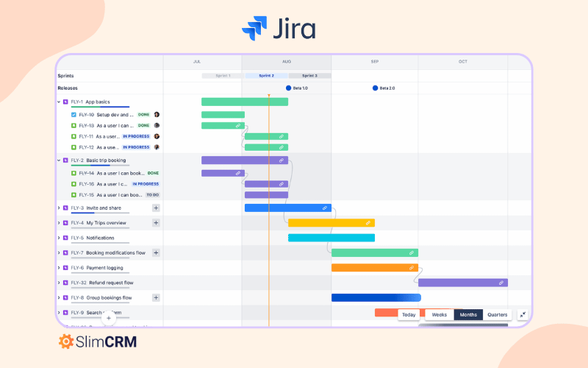This screenshot has width=588, height=368.
Task: Click the epic icon beside FLY-2
Action: (65, 160)
